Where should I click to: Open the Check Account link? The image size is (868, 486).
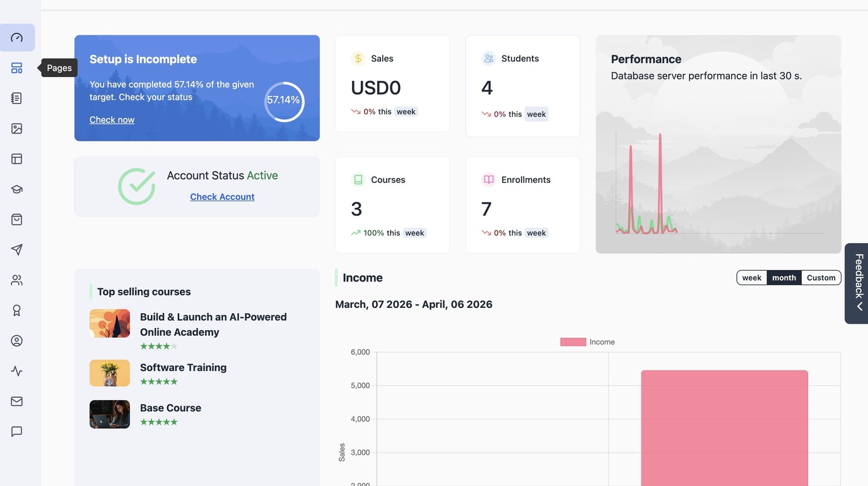tap(222, 197)
